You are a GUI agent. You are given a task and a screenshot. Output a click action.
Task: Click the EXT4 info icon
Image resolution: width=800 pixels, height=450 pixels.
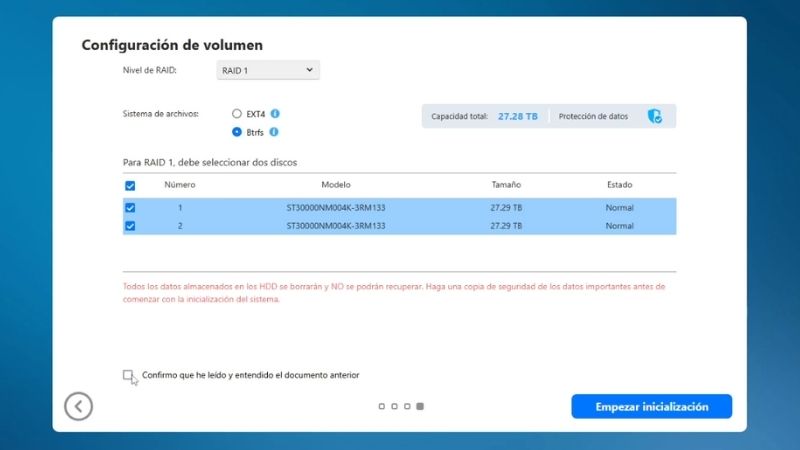(275, 114)
